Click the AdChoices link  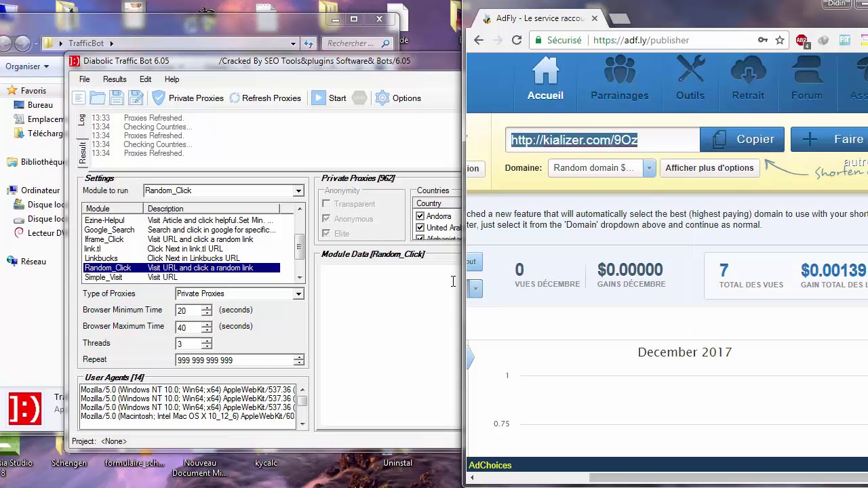point(490,465)
